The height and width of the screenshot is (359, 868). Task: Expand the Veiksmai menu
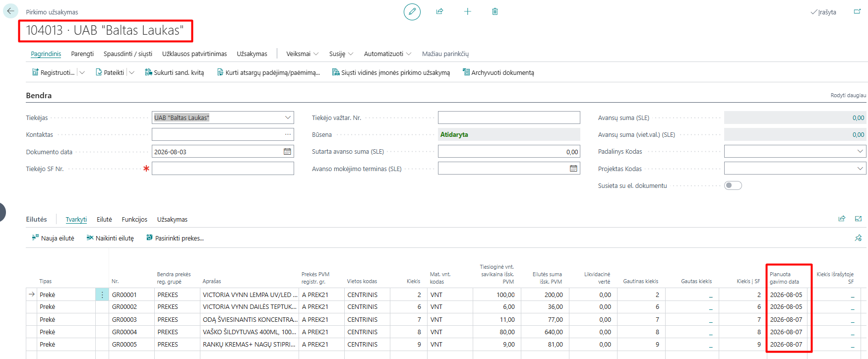pos(303,54)
